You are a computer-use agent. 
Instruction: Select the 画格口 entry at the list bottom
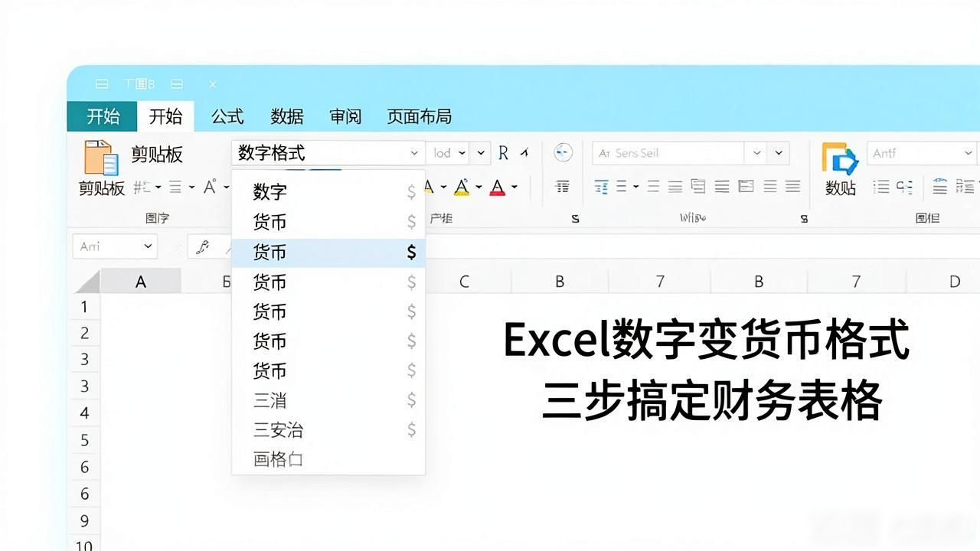click(328, 459)
